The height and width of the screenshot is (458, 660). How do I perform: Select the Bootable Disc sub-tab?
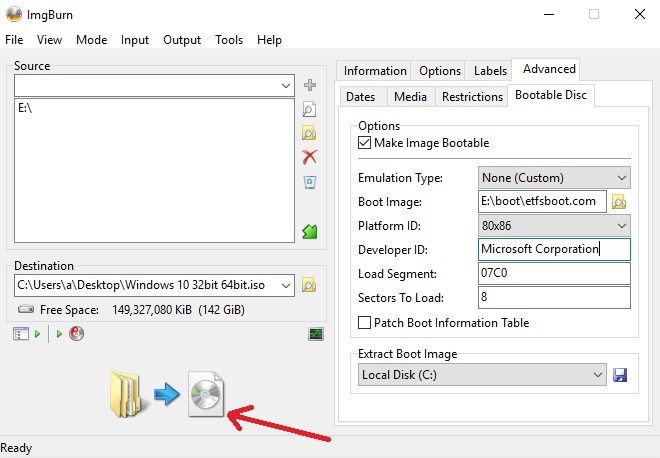[x=551, y=95]
